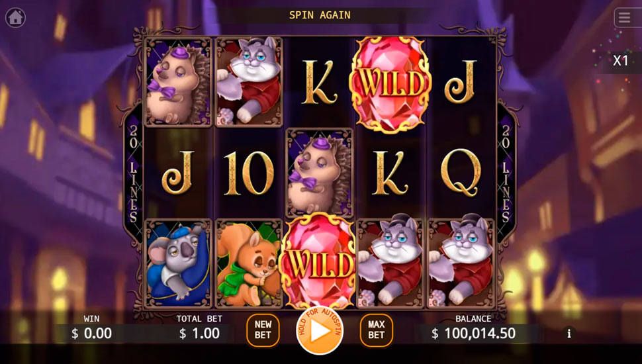
Task: Click the left 20 LINES panel
Action: pos(134,173)
